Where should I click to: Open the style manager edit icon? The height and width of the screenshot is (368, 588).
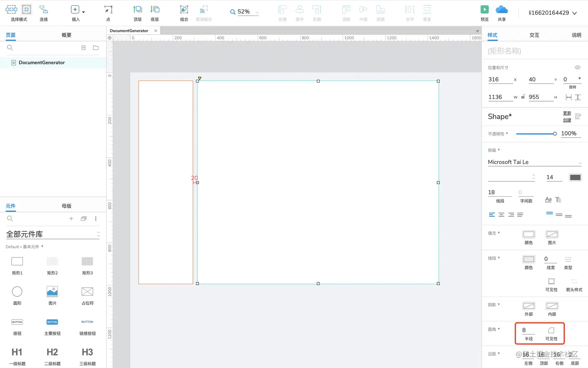coord(578,116)
